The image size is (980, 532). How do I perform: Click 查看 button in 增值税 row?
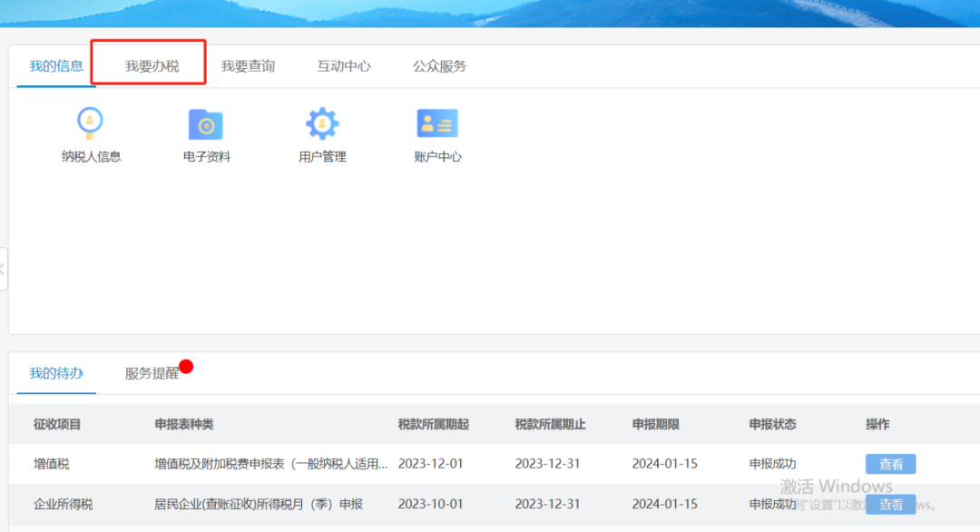coord(891,464)
